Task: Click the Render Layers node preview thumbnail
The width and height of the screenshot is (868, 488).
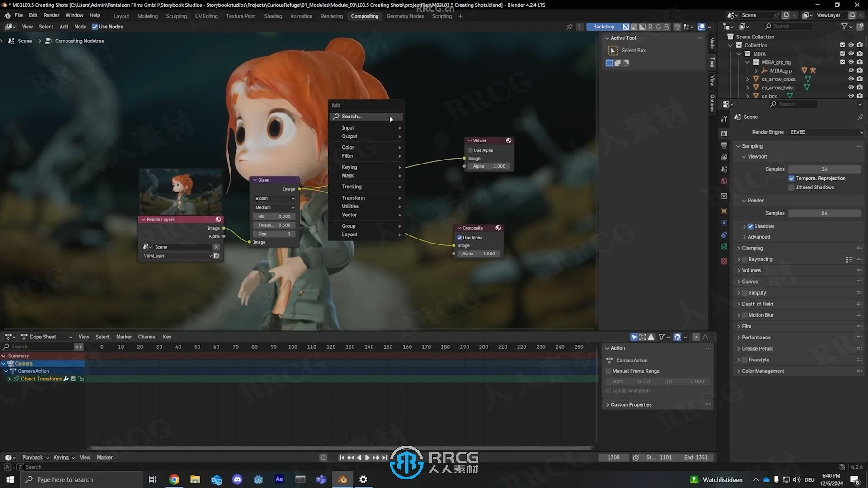Action: (x=181, y=192)
